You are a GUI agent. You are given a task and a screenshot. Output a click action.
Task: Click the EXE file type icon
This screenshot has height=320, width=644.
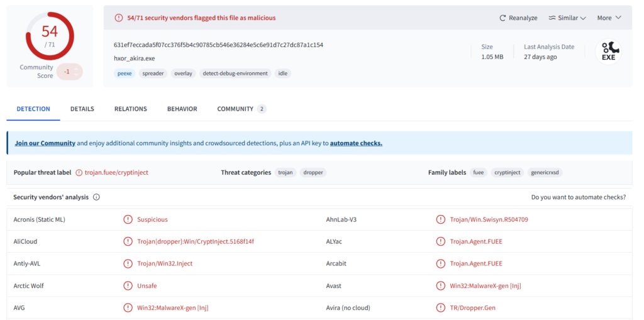(608, 52)
